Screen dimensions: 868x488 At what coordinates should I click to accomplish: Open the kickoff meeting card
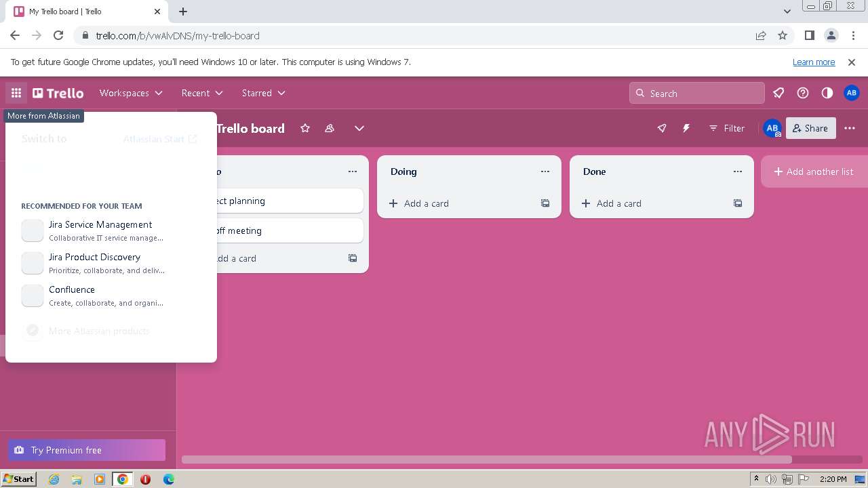click(290, 230)
